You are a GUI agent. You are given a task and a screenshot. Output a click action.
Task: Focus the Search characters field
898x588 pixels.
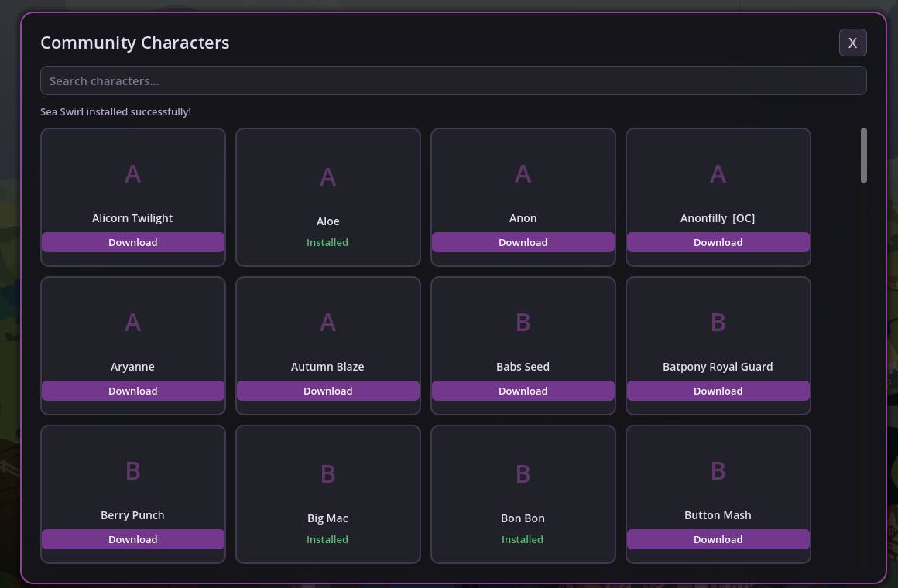[453, 80]
